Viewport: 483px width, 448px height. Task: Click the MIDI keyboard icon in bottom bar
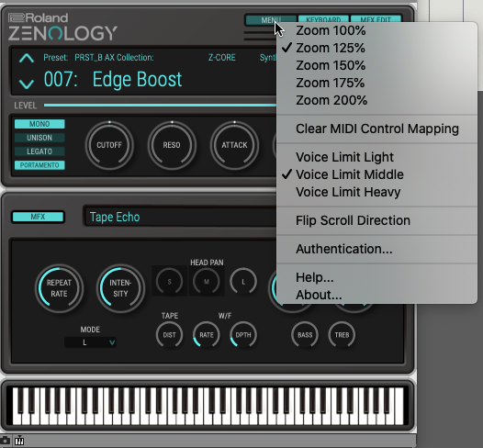(x=19, y=441)
